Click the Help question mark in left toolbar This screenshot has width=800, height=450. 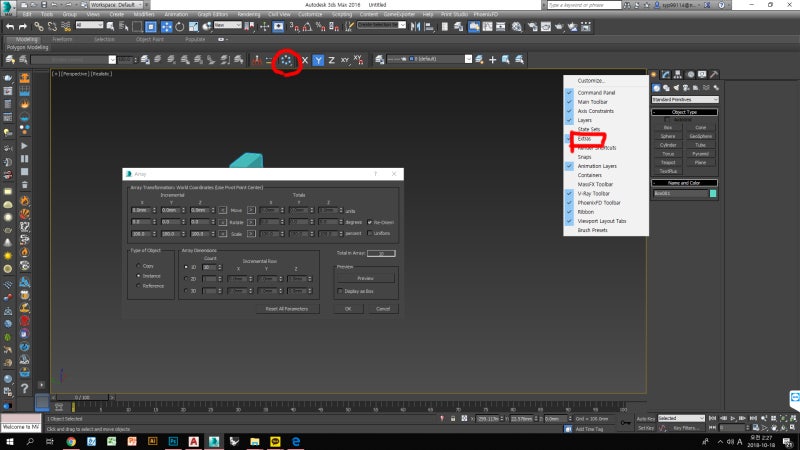[24, 389]
